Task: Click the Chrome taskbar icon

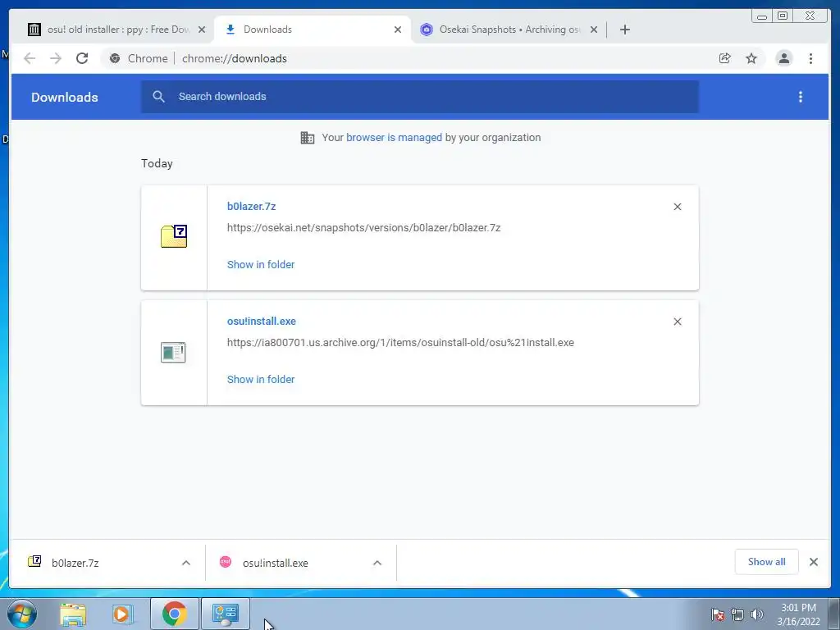Action: coord(174,614)
